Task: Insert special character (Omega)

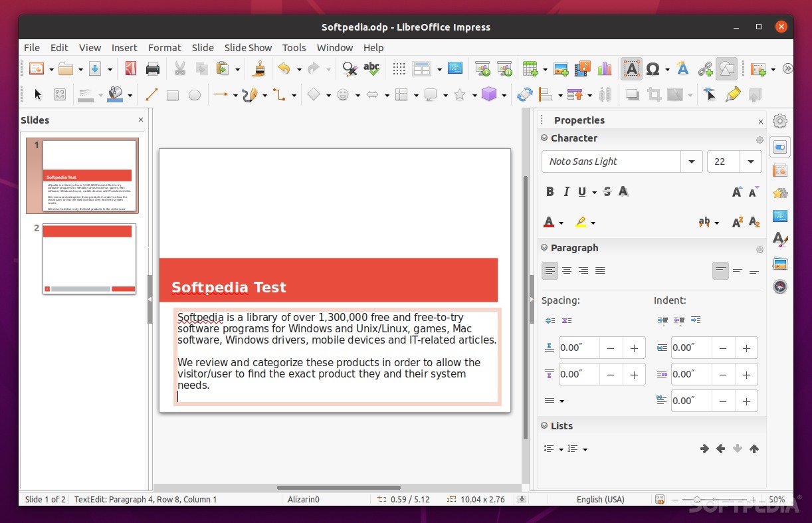Action: (x=653, y=68)
